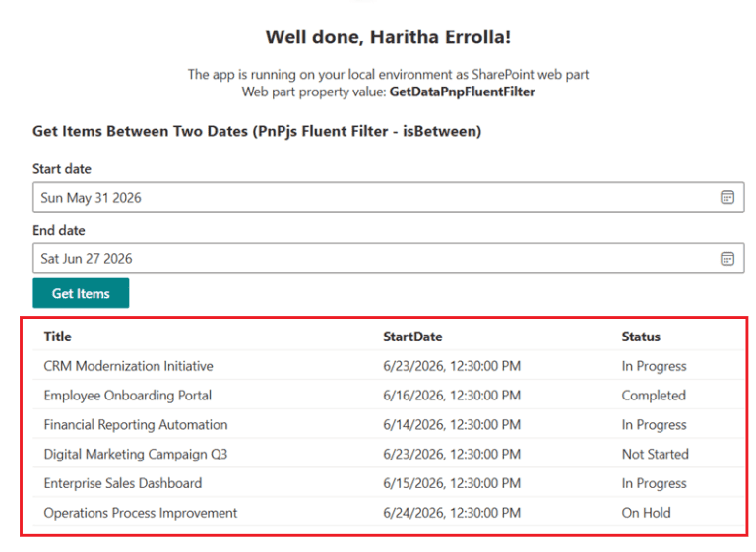Click the Not Started status cell
756x552 pixels.
(656, 455)
